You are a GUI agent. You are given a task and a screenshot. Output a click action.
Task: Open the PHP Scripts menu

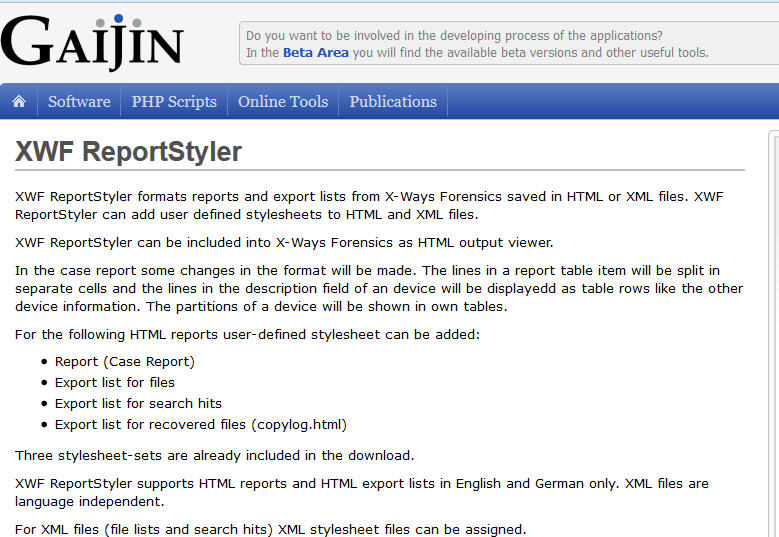(174, 101)
